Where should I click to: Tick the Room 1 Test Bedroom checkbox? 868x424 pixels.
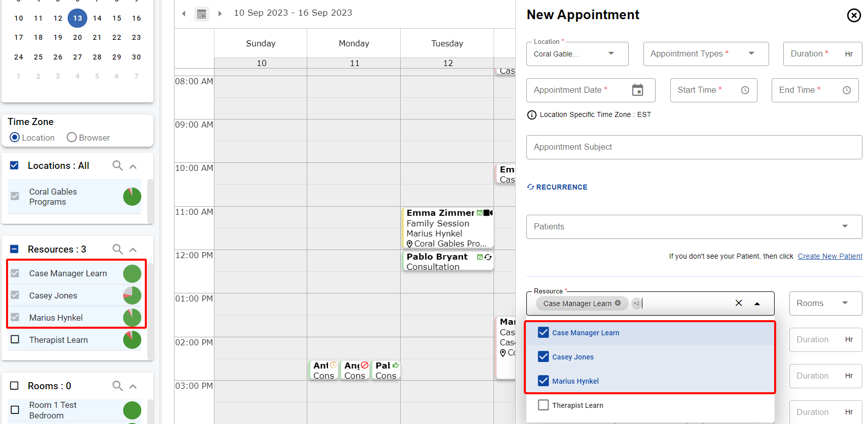click(x=15, y=410)
